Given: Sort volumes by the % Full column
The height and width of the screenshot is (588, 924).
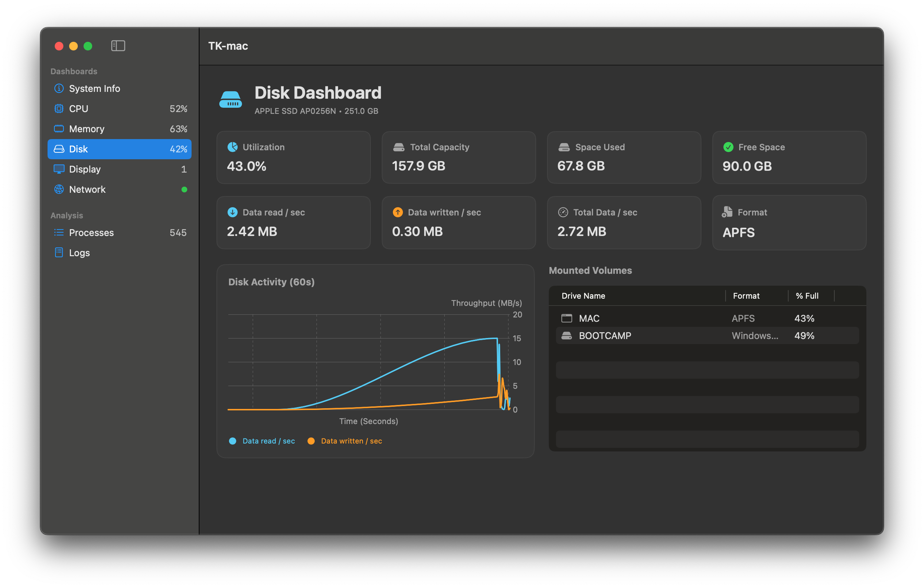Looking at the screenshot, I should (x=807, y=295).
